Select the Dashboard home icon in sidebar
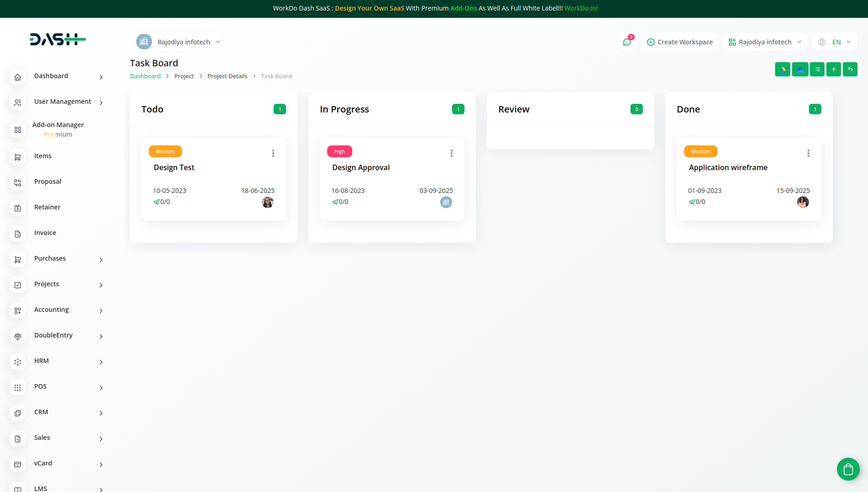Image resolution: width=868 pixels, height=492 pixels. point(17,77)
